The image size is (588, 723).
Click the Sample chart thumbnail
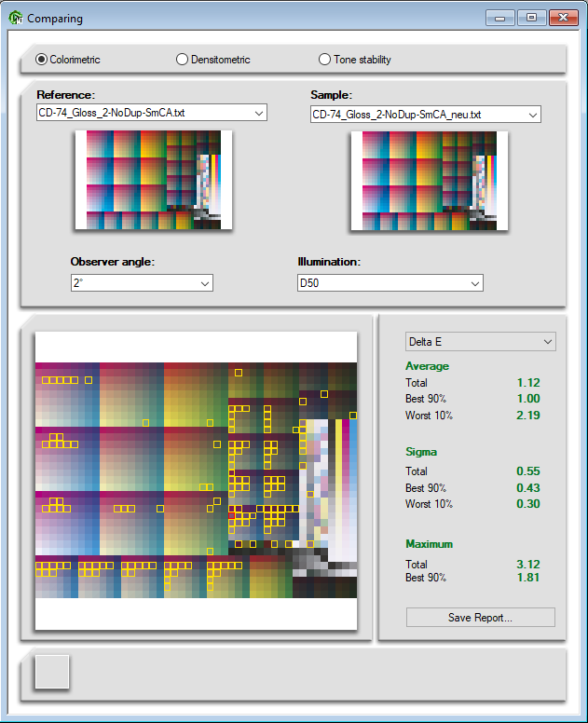pyautogui.click(x=430, y=181)
